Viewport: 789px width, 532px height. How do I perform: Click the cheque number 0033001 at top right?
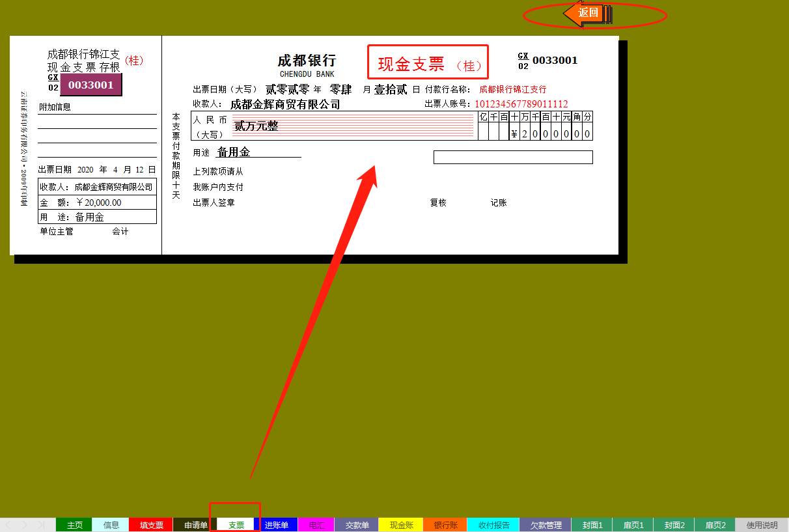point(555,60)
